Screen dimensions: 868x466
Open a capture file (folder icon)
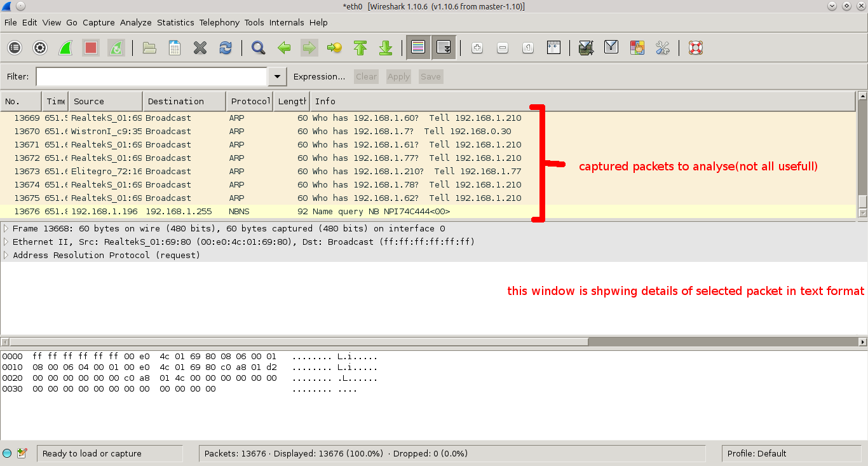pos(149,48)
